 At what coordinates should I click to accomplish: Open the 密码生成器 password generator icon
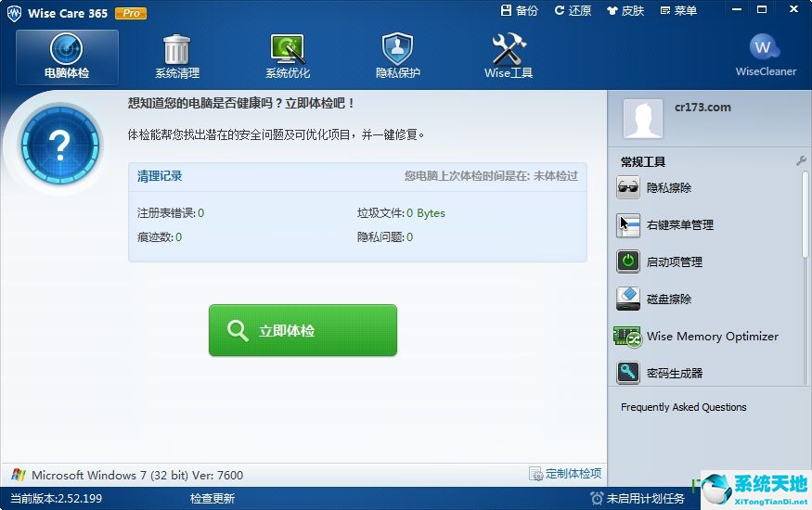(628, 373)
